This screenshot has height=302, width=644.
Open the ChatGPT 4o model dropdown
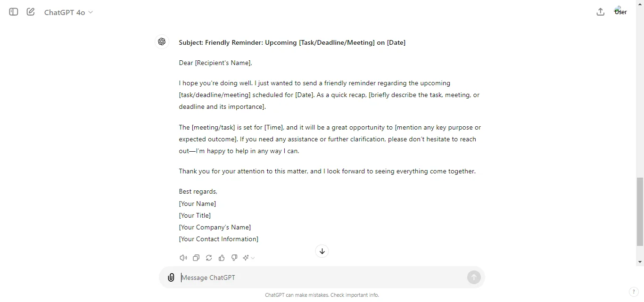click(x=68, y=12)
